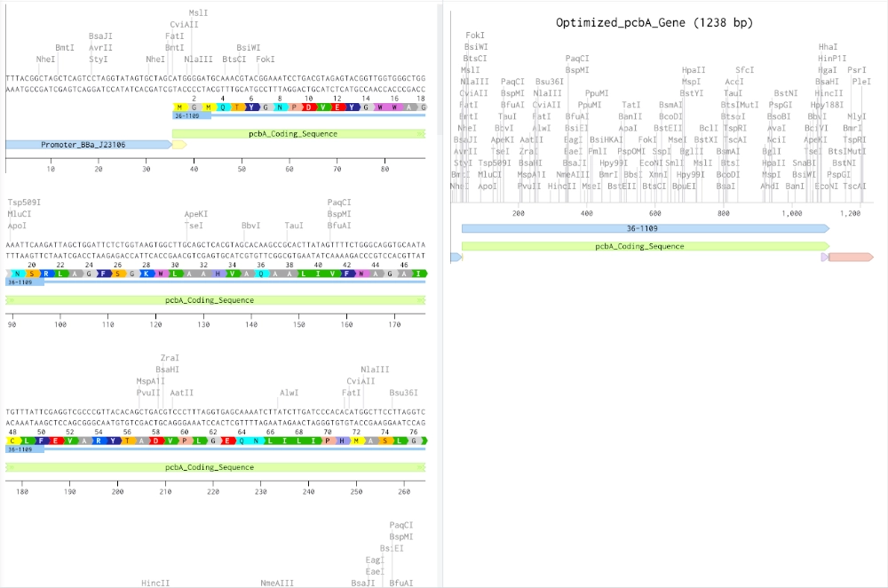Click the small yellow arrow beside the promoter
Screen dimensions: 888x588
[178, 144]
